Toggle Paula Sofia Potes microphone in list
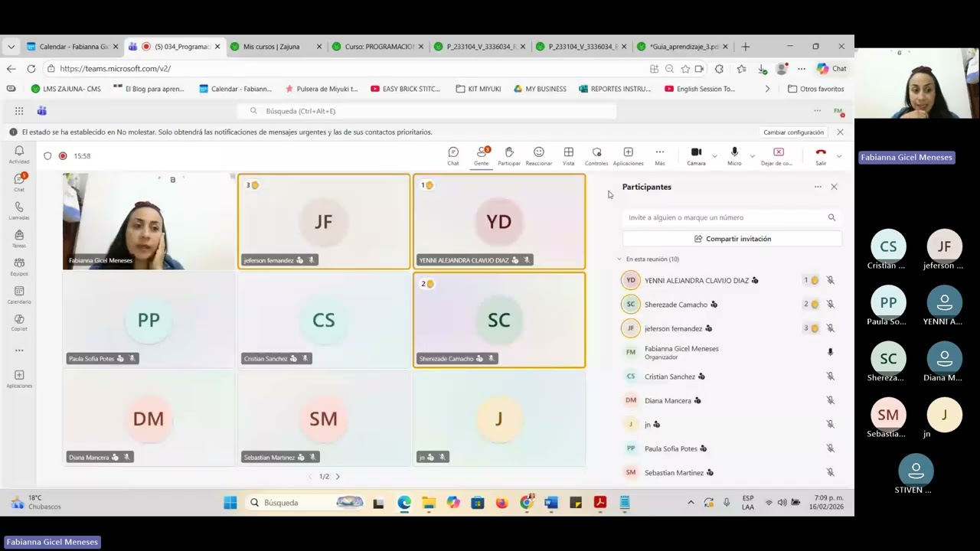The height and width of the screenshot is (551, 980). [830, 448]
